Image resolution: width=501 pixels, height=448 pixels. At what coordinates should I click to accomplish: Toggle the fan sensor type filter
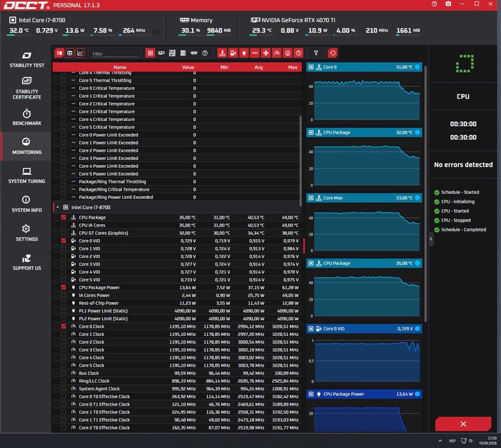tap(266, 53)
